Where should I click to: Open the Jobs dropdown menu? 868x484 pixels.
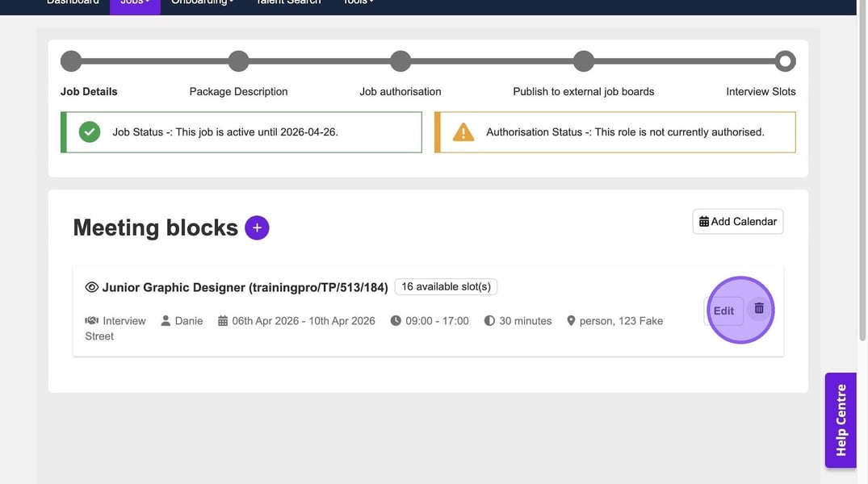point(135,2)
